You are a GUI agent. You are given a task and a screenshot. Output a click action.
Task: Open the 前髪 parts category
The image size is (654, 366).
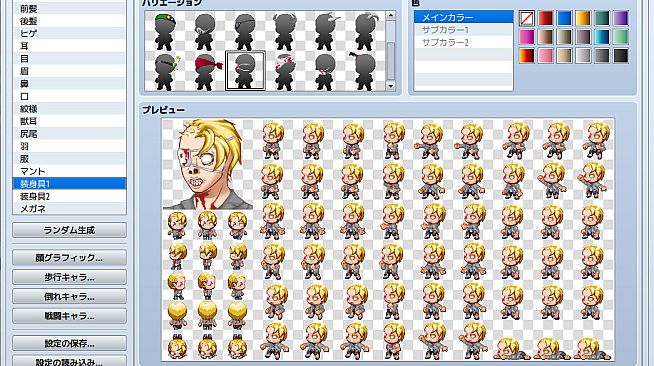pos(69,9)
